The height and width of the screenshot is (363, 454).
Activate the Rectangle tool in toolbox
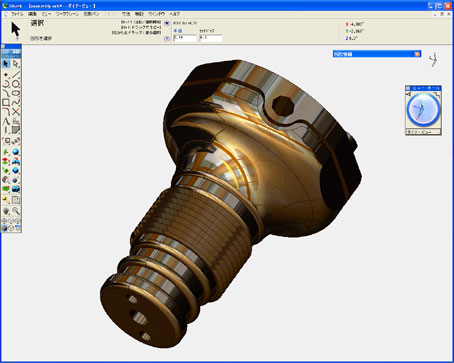click(6, 102)
